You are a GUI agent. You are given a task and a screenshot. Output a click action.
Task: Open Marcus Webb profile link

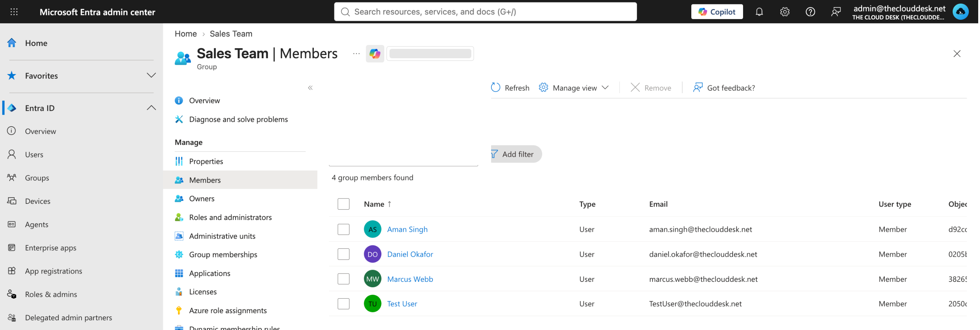tap(411, 279)
